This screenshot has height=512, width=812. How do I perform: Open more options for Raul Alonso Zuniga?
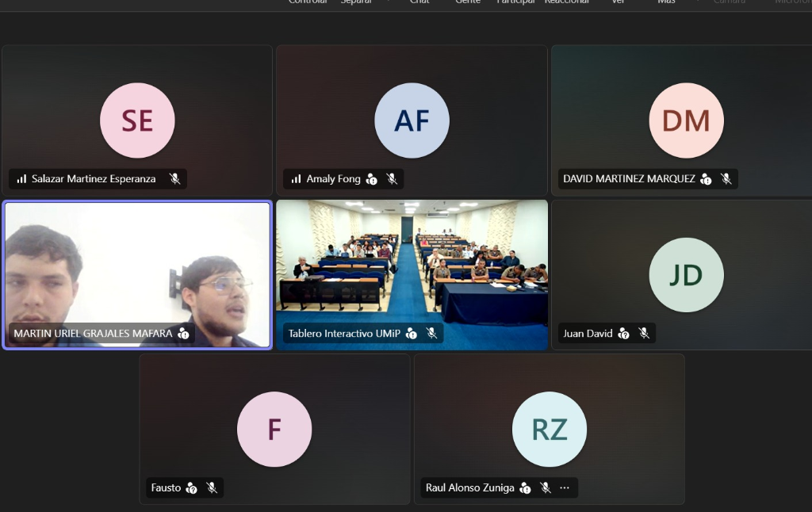pos(565,487)
